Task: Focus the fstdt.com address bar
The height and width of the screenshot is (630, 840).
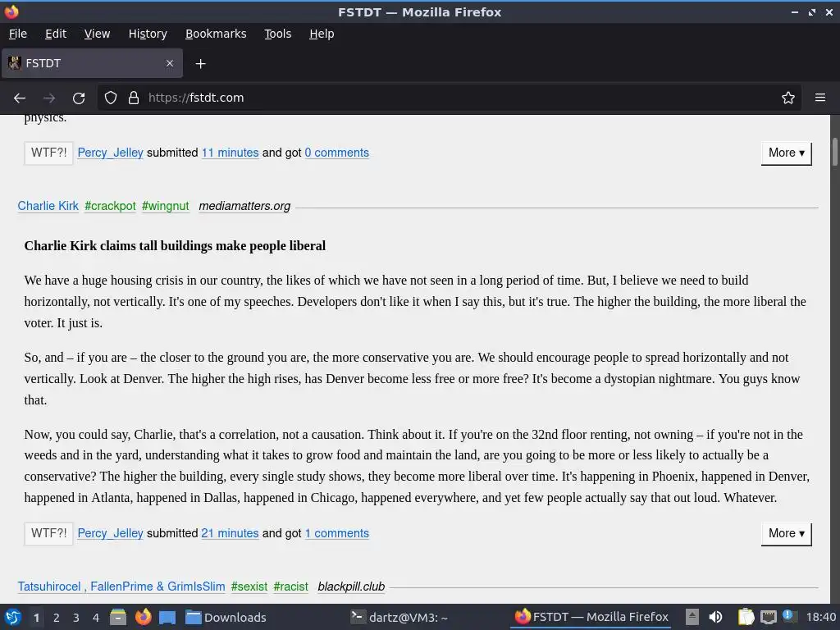Action: (449, 98)
